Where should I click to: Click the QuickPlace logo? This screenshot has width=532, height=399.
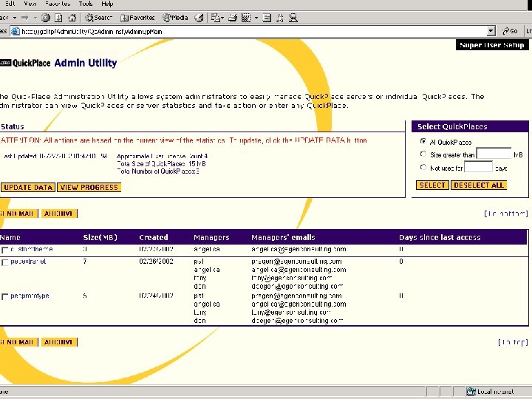click(25, 63)
